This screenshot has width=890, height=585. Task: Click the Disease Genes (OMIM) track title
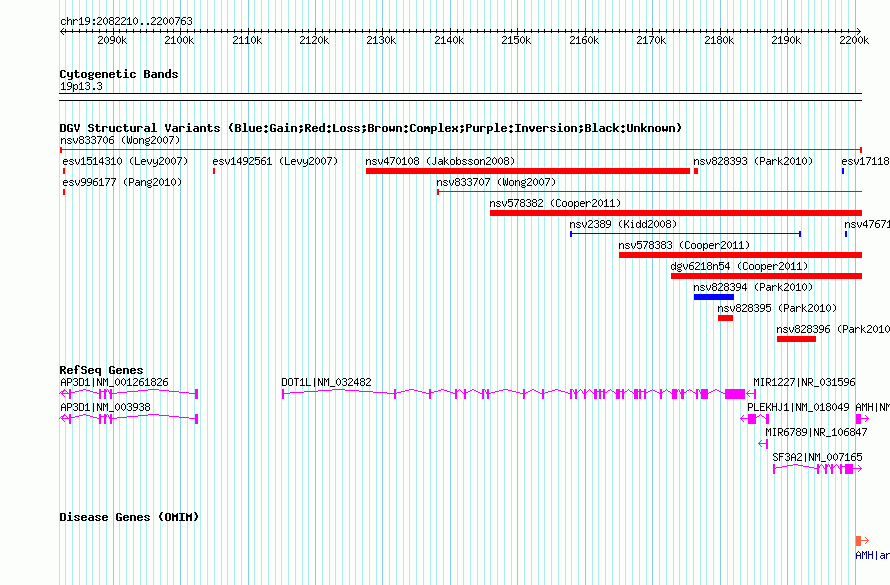tap(129, 517)
